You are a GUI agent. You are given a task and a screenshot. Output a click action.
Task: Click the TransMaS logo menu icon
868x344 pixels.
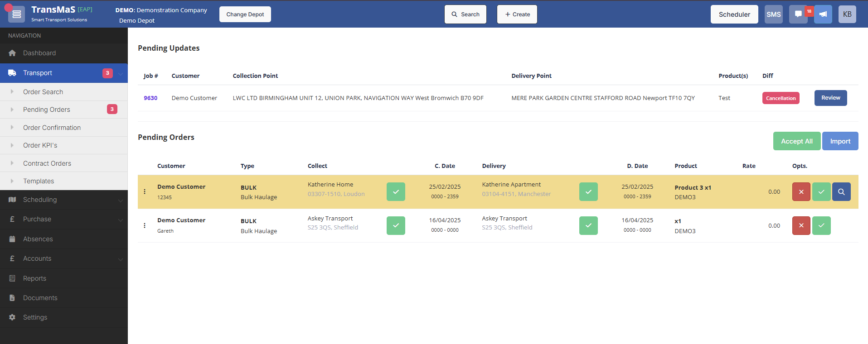(17, 14)
